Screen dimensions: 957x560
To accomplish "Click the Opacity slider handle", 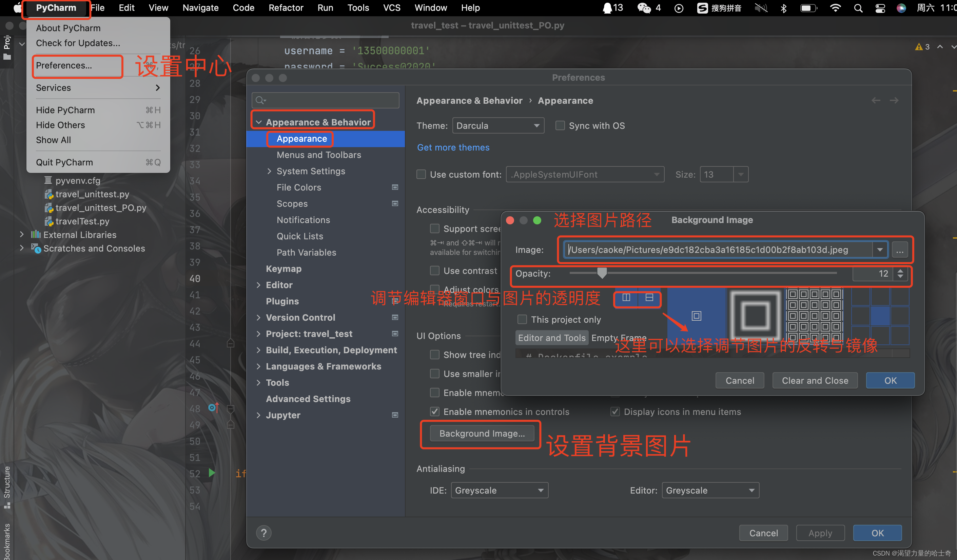I will tap(602, 273).
